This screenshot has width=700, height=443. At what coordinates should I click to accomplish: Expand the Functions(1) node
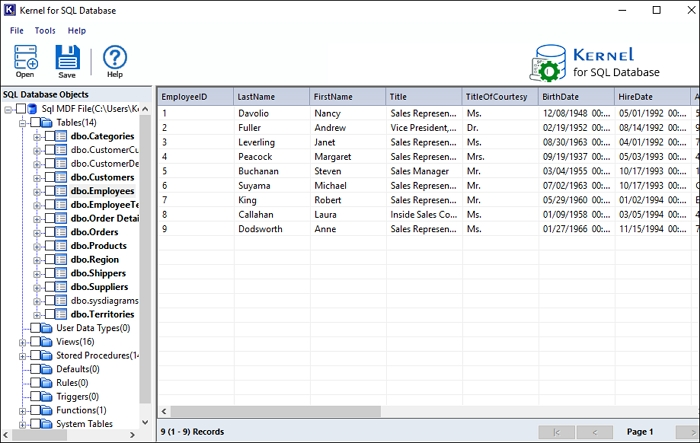coord(22,411)
